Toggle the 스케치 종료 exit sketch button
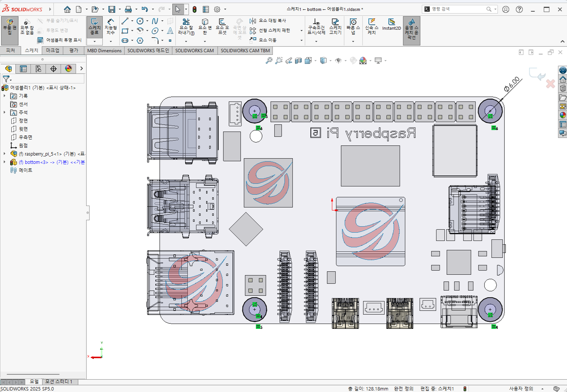The height and width of the screenshot is (392, 567). pos(94,26)
